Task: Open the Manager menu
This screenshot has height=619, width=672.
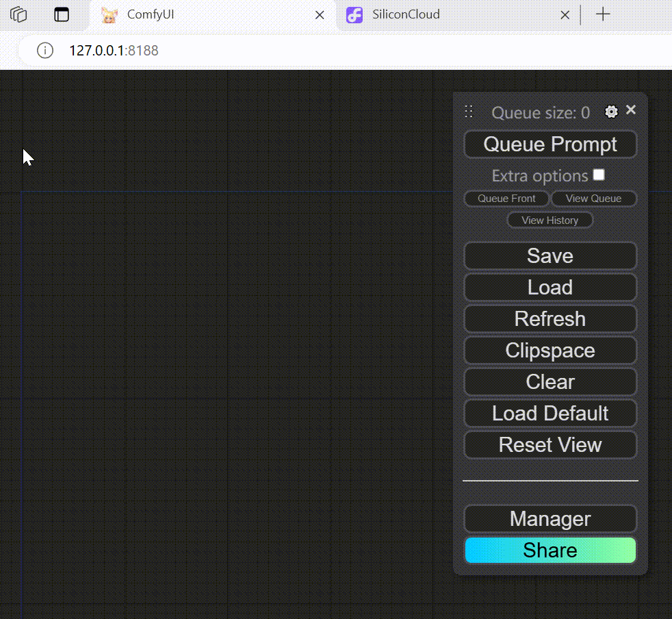Action: coord(550,519)
